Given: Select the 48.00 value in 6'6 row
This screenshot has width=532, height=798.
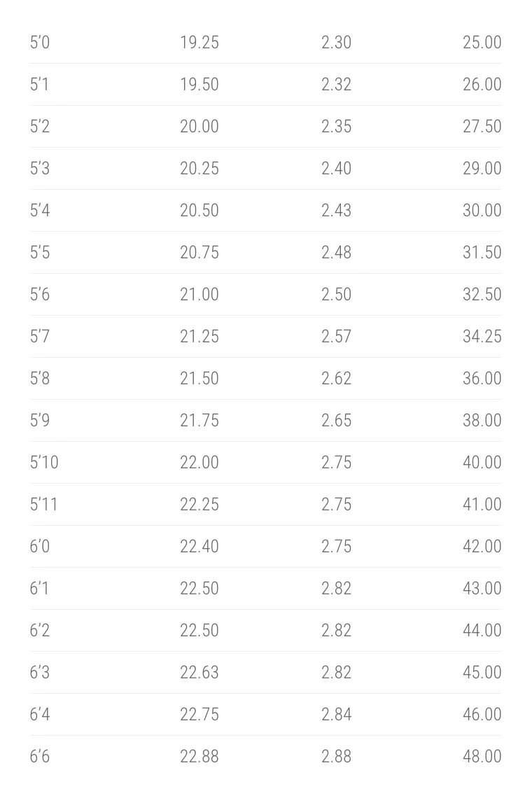Looking at the screenshot, I should click(x=482, y=756).
